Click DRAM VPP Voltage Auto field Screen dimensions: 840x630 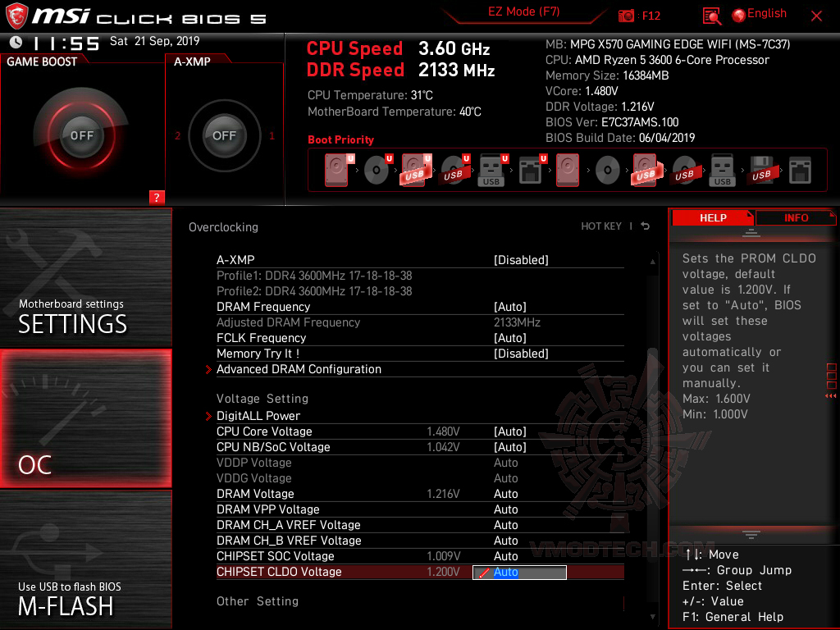pyautogui.click(x=505, y=509)
